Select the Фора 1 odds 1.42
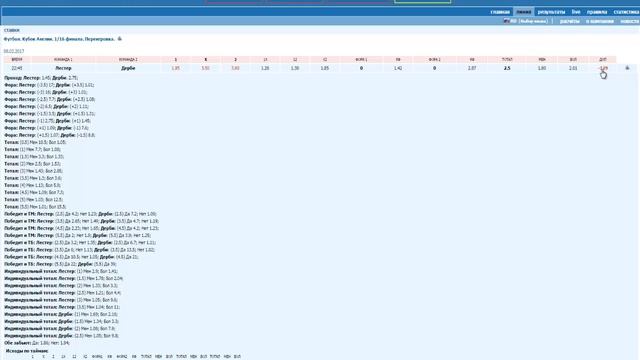This screenshot has height=360, width=640. pyautogui.click(x=398, y=68)
